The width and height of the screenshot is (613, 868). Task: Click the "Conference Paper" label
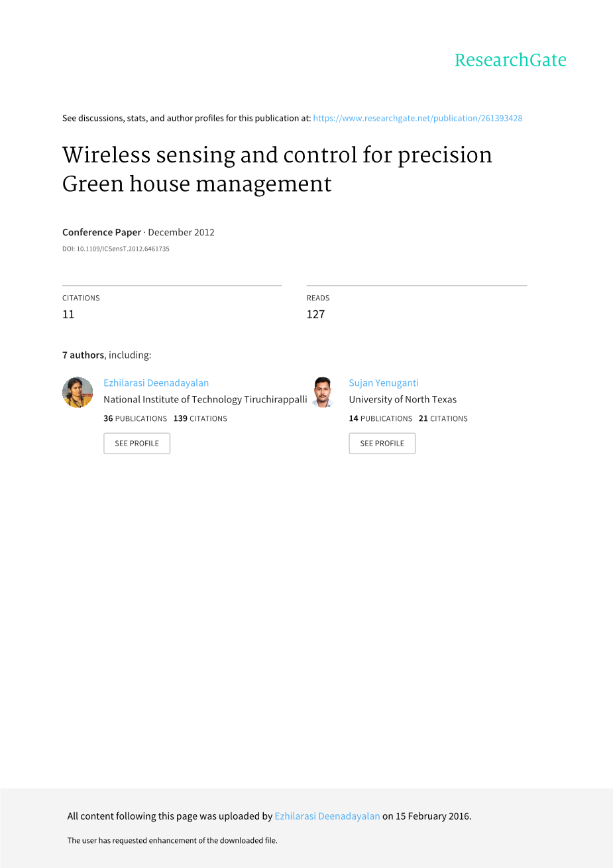pos(101,232)
